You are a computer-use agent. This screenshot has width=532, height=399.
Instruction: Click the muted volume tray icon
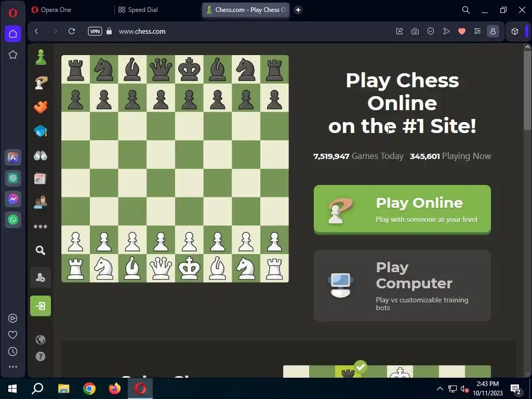point(465,389)
